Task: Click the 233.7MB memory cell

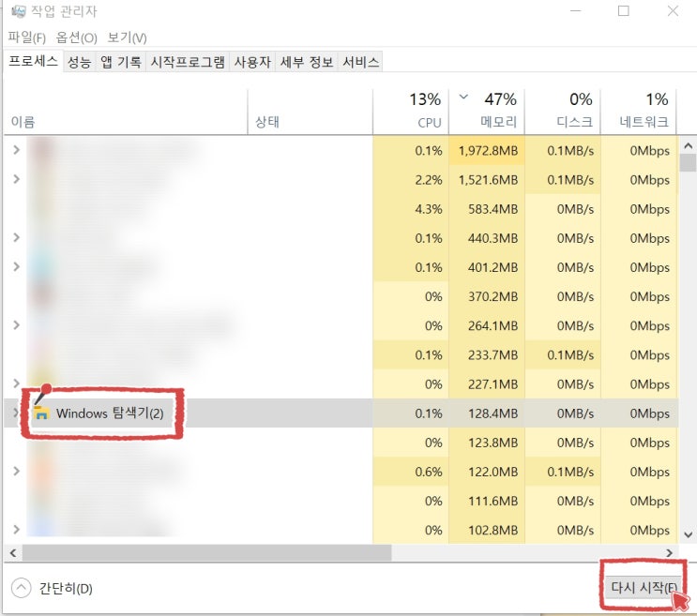Action: pyautogui.click(x=487, y=354)
